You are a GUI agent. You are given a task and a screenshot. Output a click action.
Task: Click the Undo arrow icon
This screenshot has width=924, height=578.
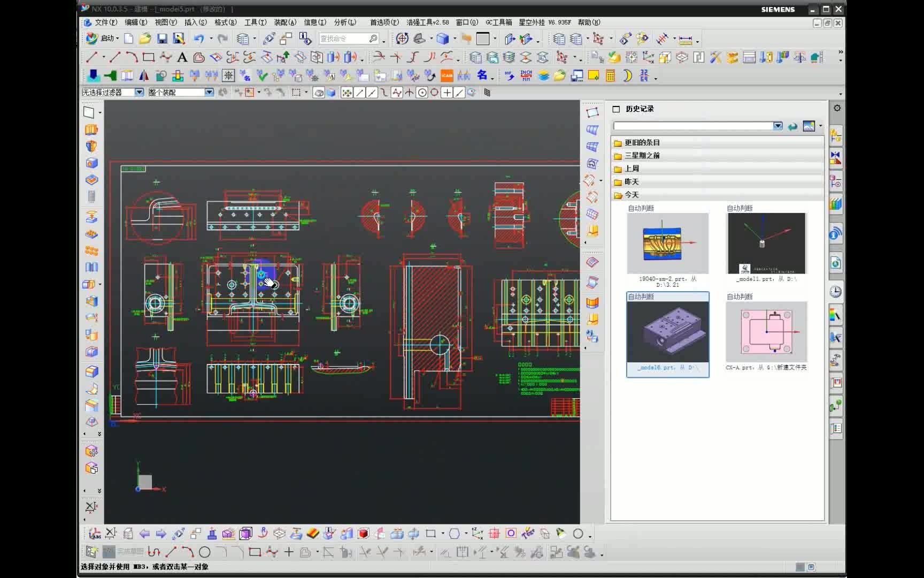pos(199,39)
